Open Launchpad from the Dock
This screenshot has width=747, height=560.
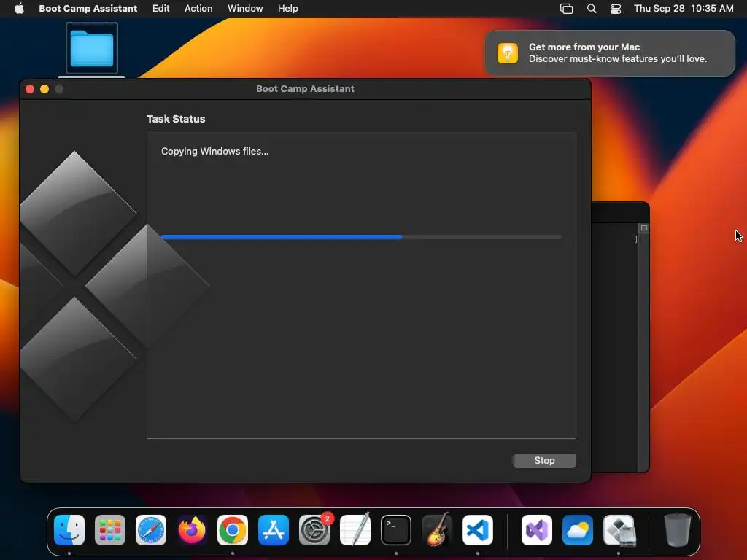click(110, 530)
